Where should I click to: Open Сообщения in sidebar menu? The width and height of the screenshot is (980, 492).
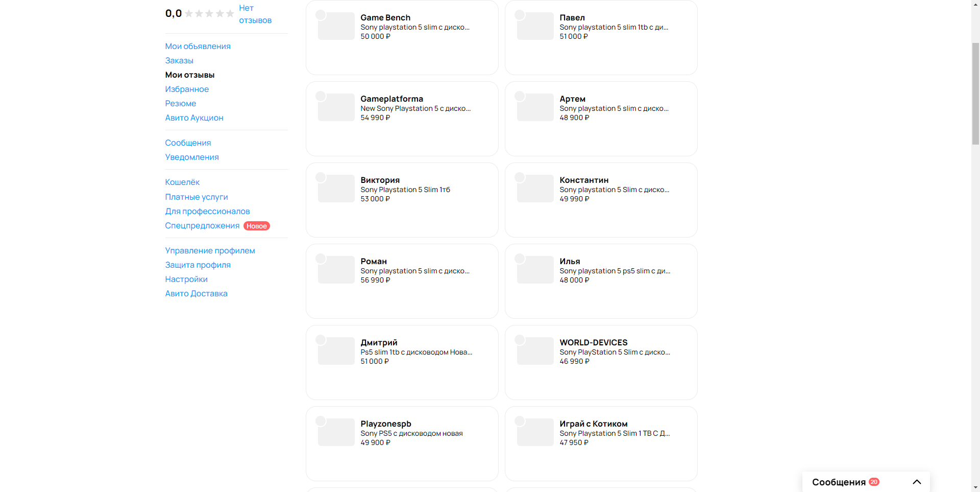188,143
